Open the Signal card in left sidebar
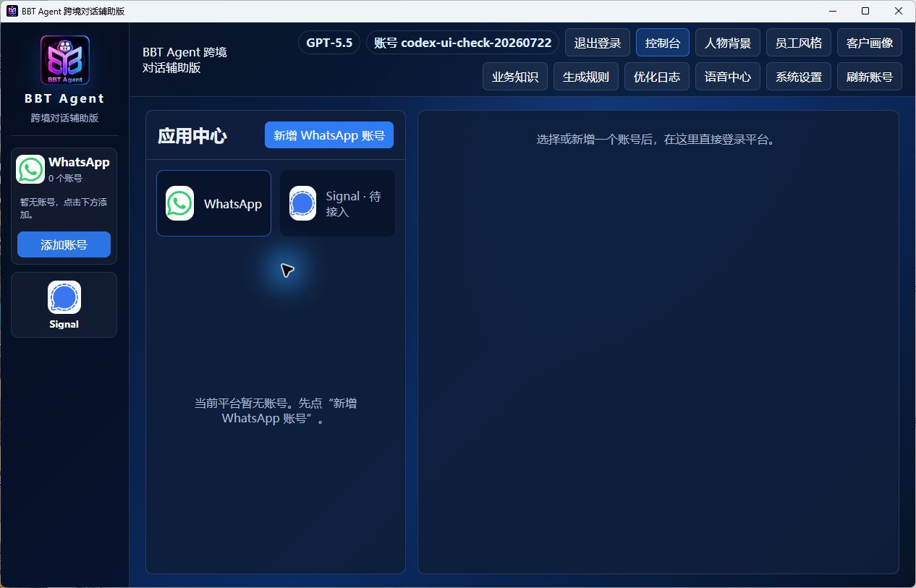Screen dimensions: 916x588 click(x=64, y=304)
